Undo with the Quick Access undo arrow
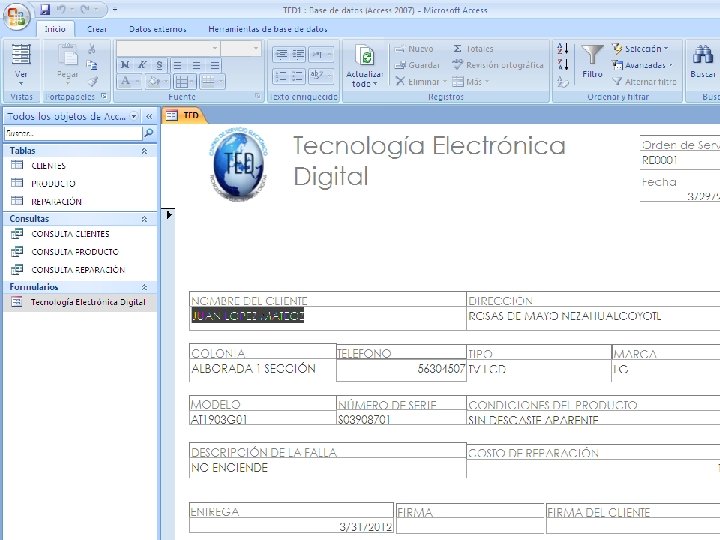Viewport: 720px width, 540px height. [62, 9]
